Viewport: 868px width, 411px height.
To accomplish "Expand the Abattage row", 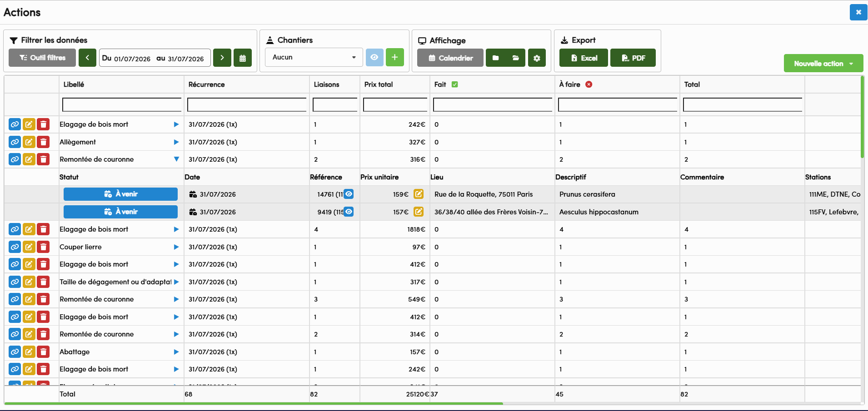I will [x=176, y=352].
